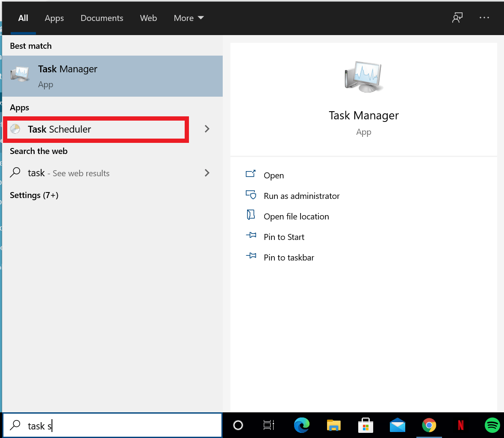Expand the Task Scheduler result options chevron

click(x=207, y=129)
